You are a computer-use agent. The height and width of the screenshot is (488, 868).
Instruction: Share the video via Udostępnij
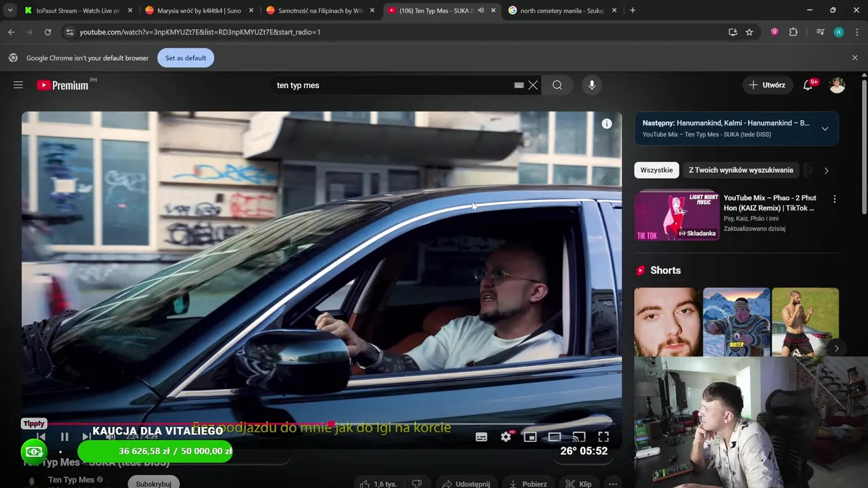tap(466, 484)
